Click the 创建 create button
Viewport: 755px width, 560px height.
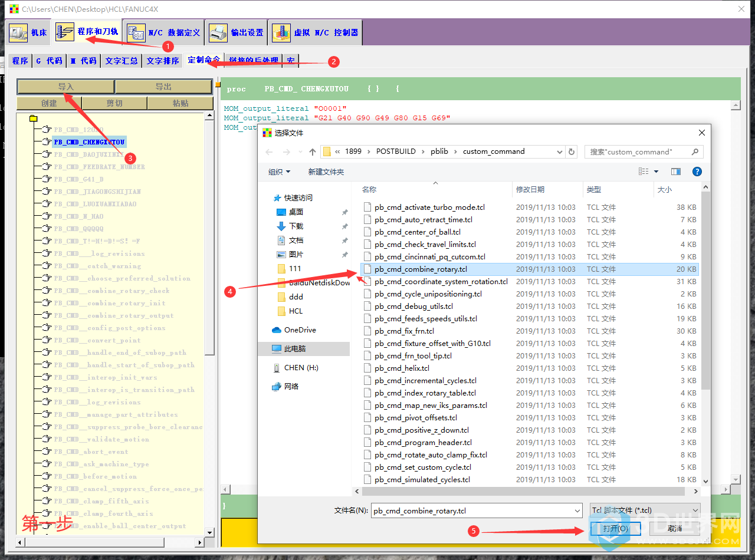(49, 103)
